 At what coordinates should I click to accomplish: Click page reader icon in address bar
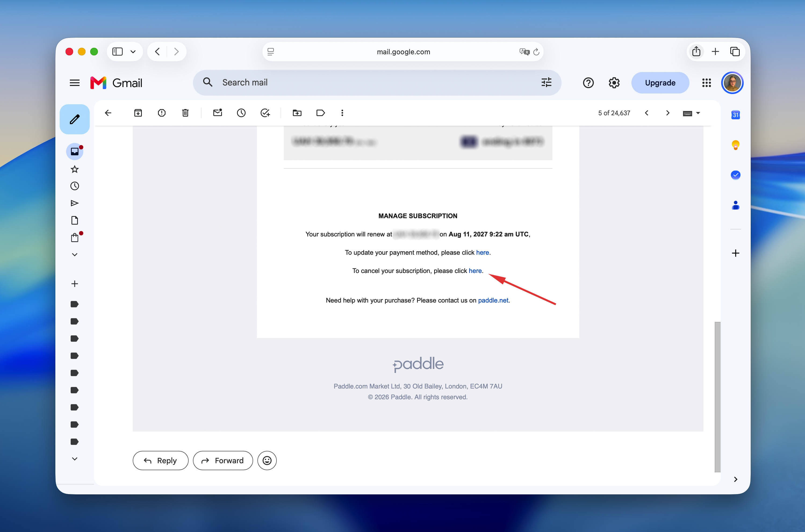[271, 52]
